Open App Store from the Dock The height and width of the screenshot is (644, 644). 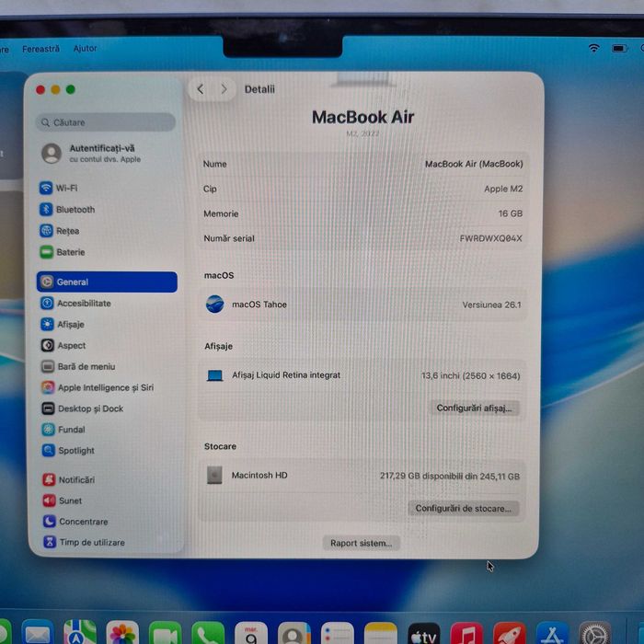(x=552, y=634)
